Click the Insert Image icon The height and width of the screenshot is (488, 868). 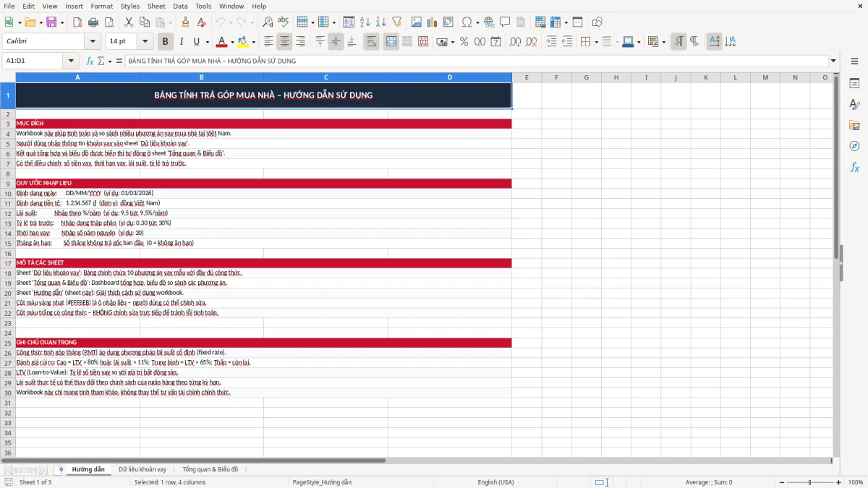click(x=417, y=22)
